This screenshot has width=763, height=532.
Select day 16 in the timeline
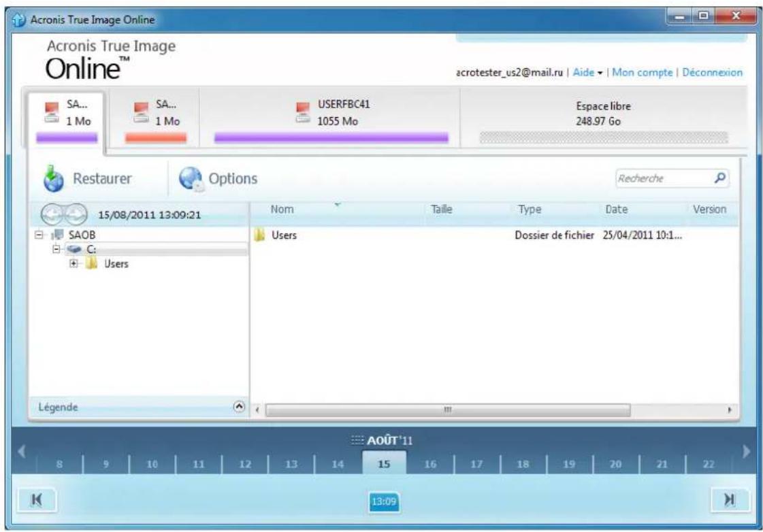coord(430,464)
